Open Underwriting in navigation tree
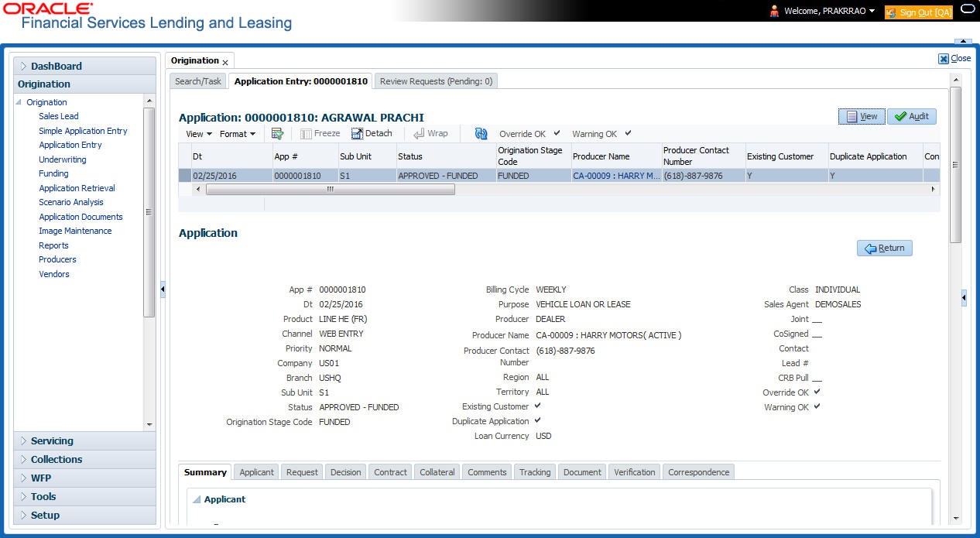This screenshot has width=980, height=538. click(x=63, y=159)
